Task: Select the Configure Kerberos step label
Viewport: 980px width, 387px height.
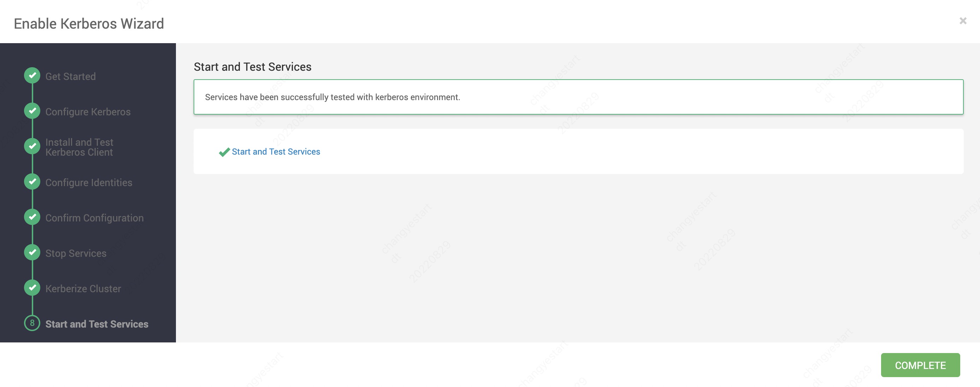Action: (x=88, y=112)
